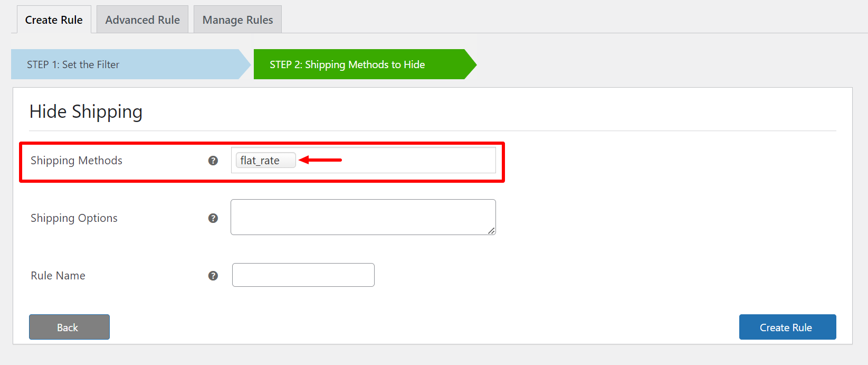The width and height of the screenshot is (868, 365).
Task: Click the Shipping Options label text
Action: 74,218
